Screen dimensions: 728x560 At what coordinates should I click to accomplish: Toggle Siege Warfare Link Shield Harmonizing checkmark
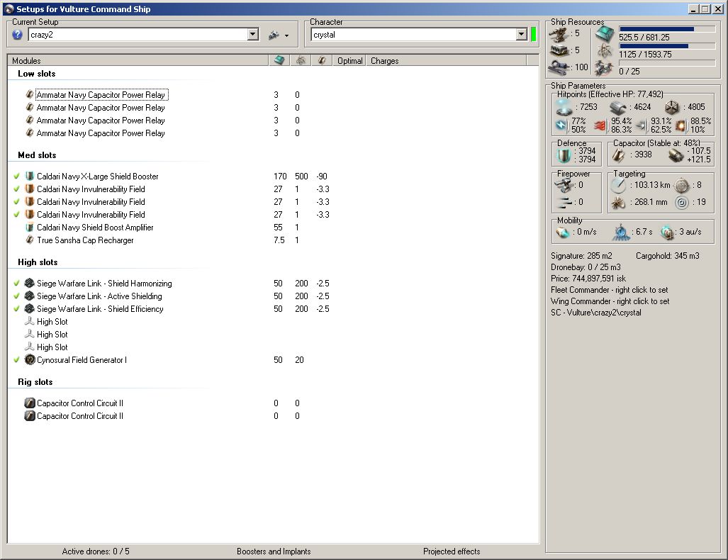[x=17, y=284]
